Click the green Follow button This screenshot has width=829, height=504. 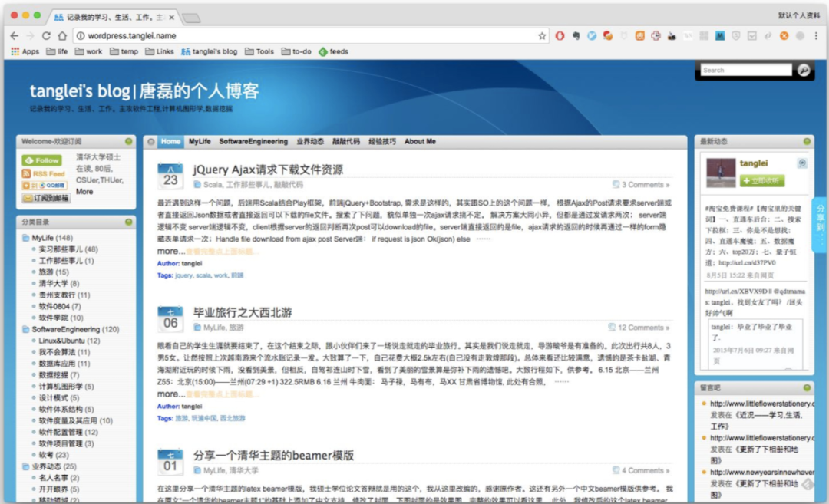tap(41, 160)
